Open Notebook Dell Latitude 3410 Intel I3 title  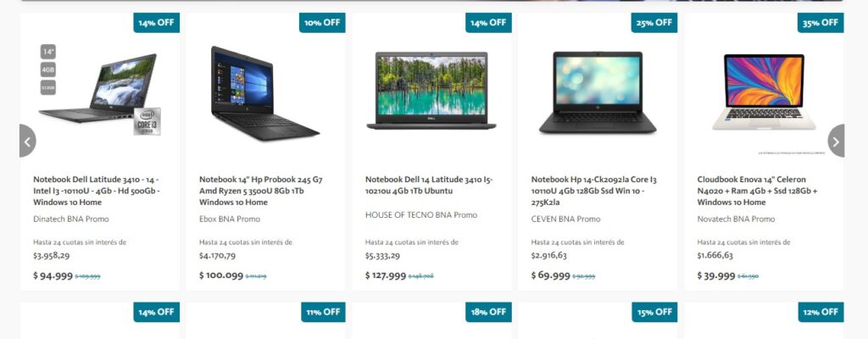[x=97, y=191]
